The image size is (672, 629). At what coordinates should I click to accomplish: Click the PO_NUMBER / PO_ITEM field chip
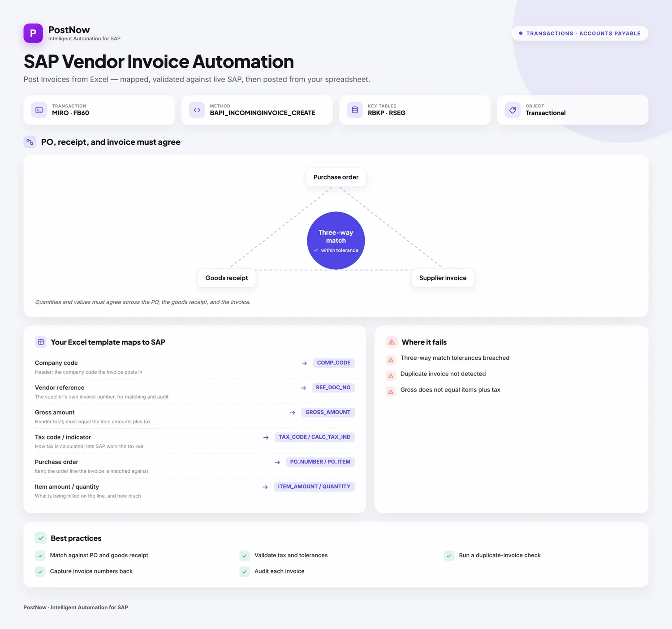point(320,462)
